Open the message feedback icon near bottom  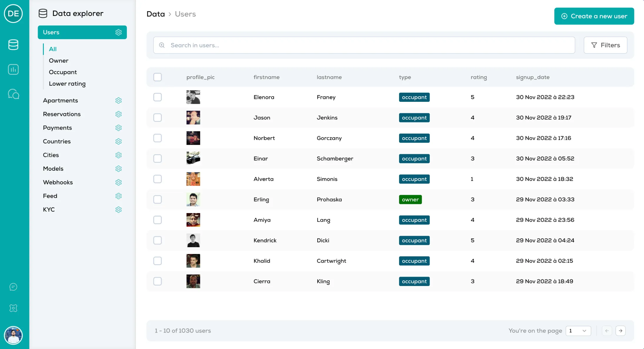[x=13, y=287]
